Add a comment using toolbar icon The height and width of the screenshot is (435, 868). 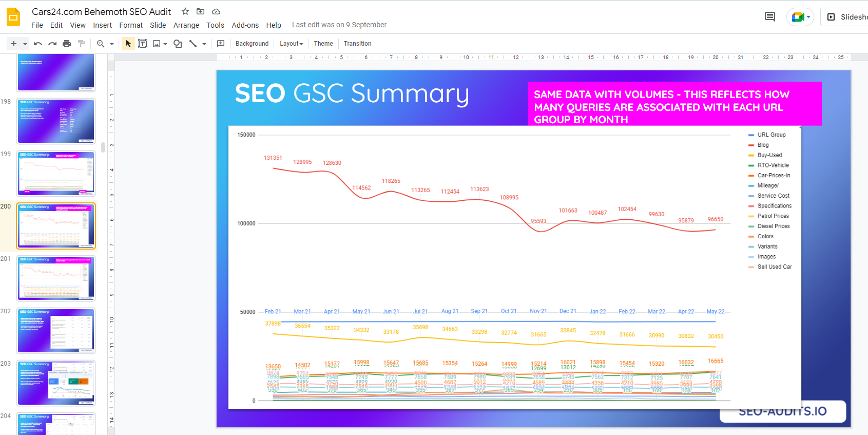(221, 44)
